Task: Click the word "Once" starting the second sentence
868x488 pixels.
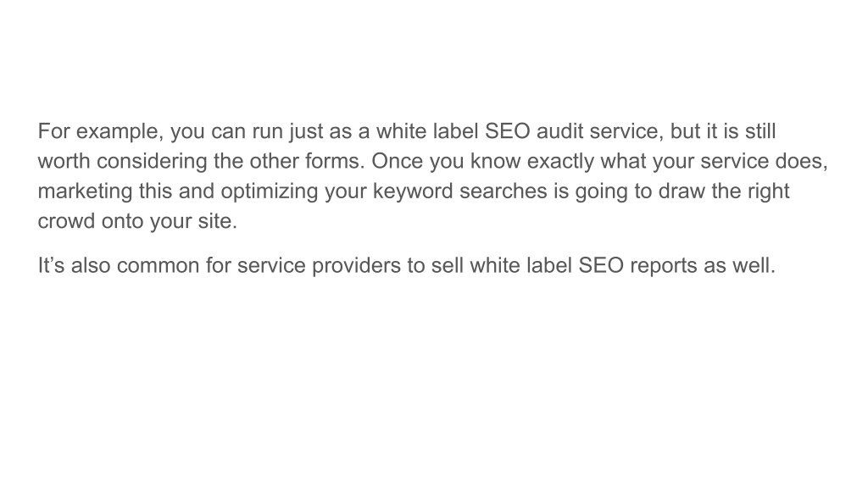Action: [397, 162]
